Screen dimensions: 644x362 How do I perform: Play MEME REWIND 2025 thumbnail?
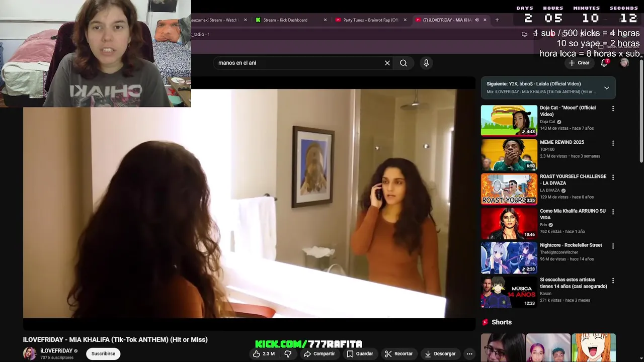[x=509, y=155]
